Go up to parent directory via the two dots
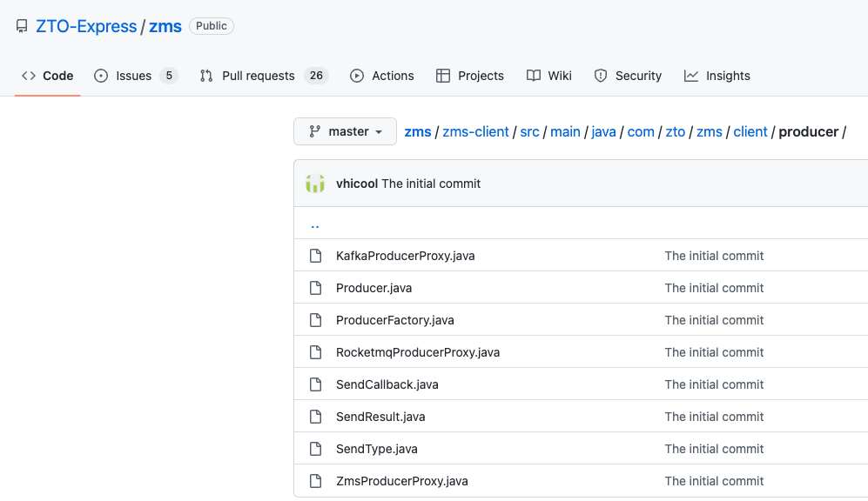This screenshot has width=868, height=501. click(315, 224)
